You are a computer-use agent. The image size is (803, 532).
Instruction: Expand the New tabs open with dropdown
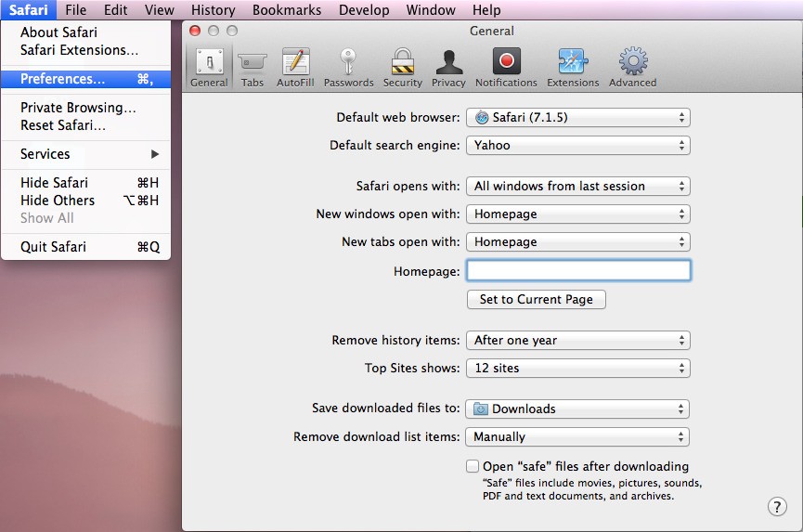pyautogui.click(x=578, y=241)
